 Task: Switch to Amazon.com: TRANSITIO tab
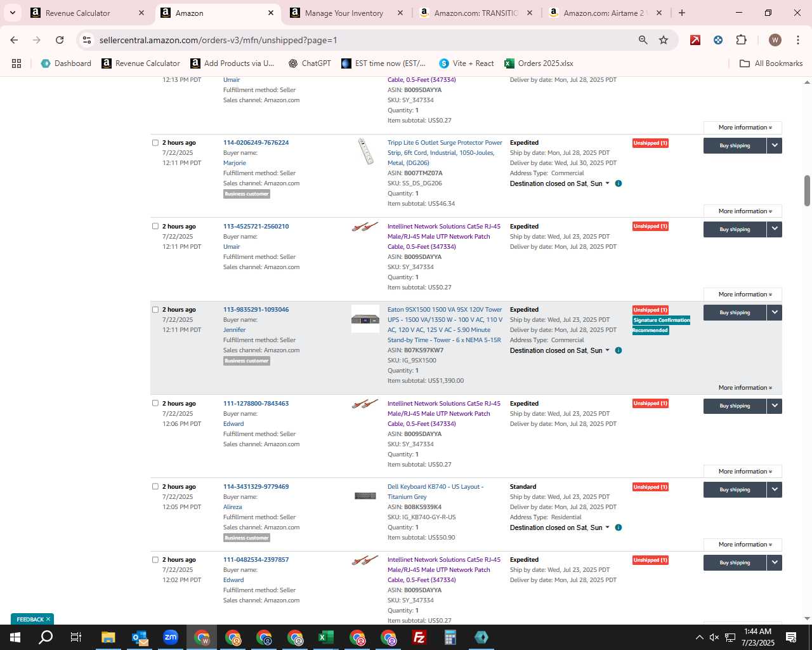pyautogui.click(x=476, y=13)
